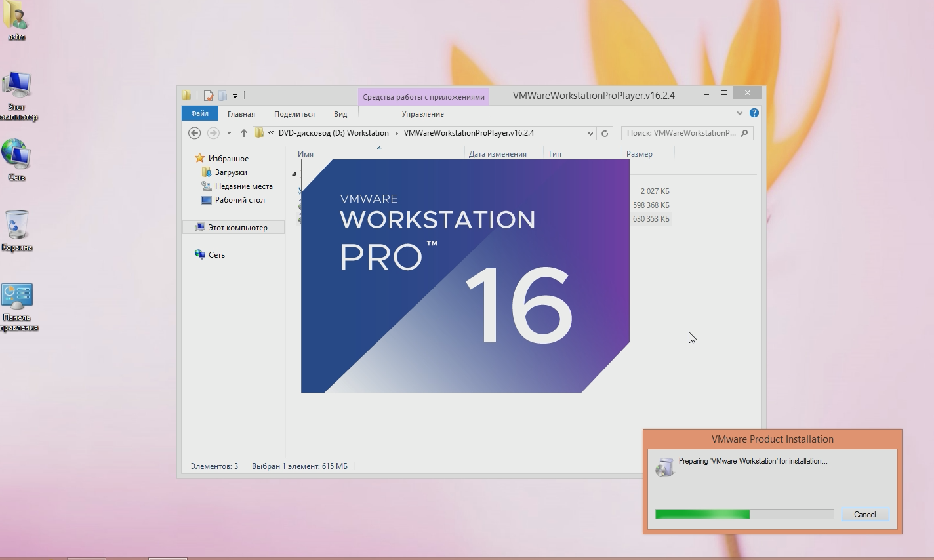Expand the ribbon with the chevron
Viewport: 934px width, 560px height.
tap(740, 113)
